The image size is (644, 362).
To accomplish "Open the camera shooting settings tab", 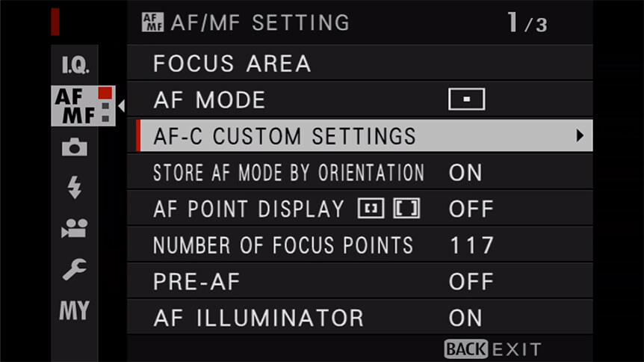I will click(75, 147).
